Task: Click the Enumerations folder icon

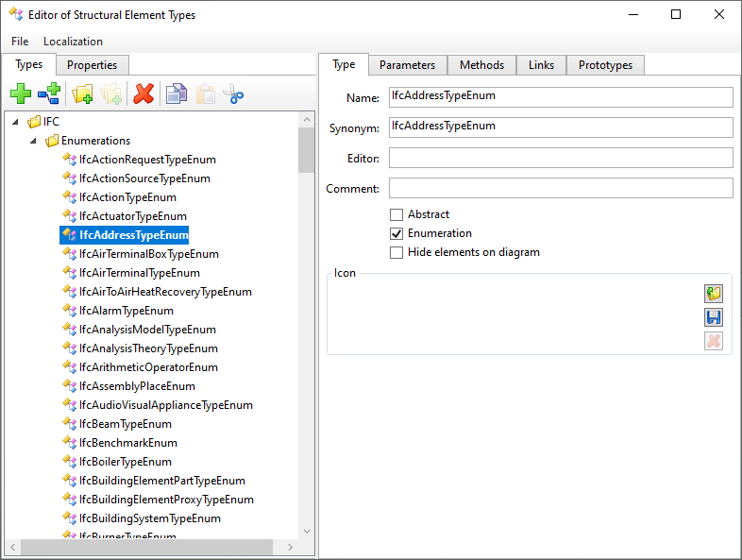Action: pyautogui.click(x=52, y=141)
